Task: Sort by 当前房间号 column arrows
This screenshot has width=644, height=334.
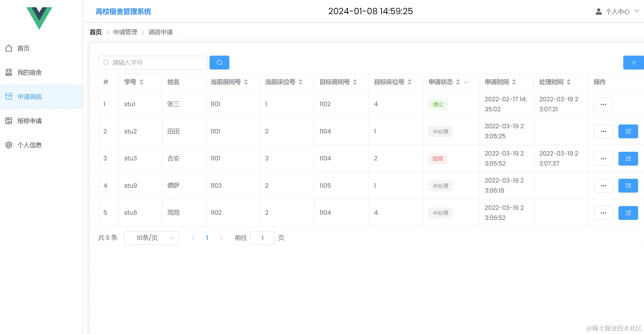Action: click(246, 82)
